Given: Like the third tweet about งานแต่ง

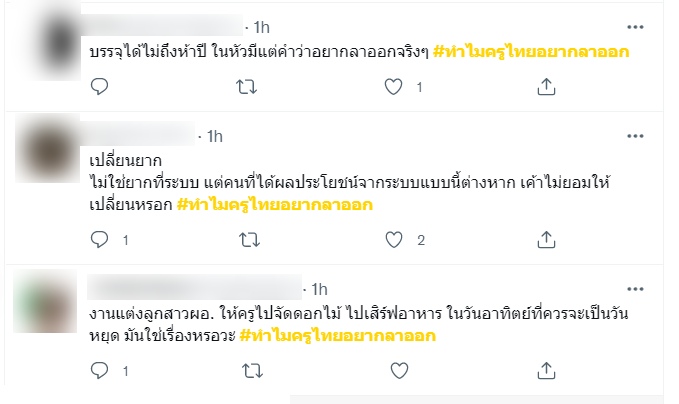Looking at the screenshot, I should (396, 371).
